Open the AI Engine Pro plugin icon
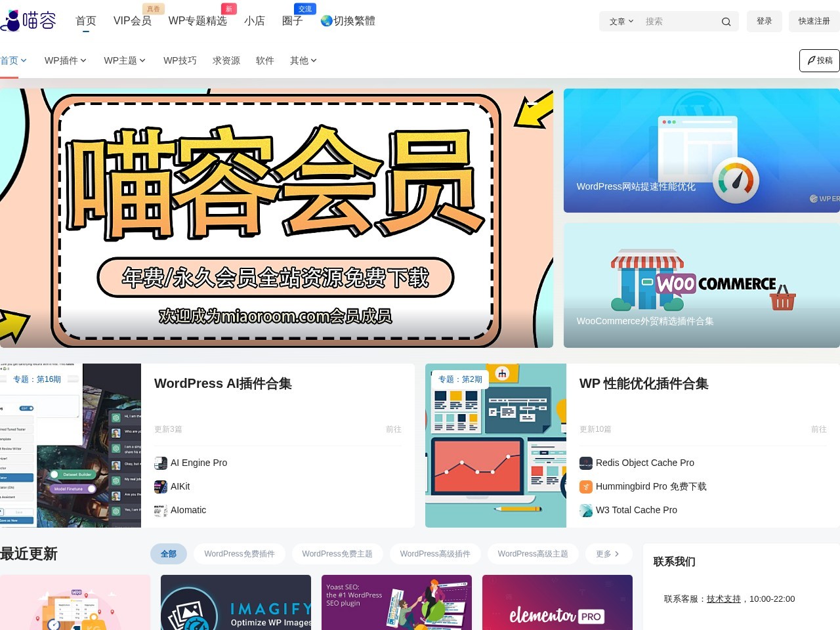This screenshot has height=630, width=840. [x=161, y=463]
